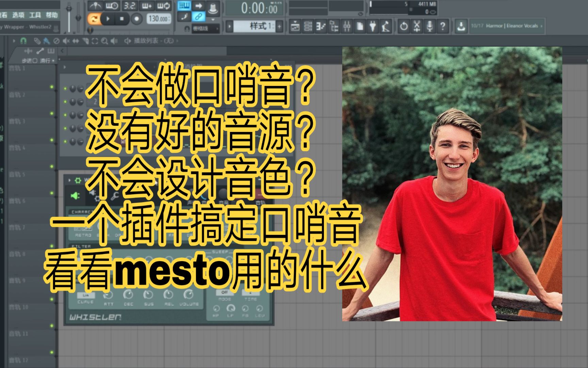Open the Mixer toolbar icon
Screen dimensions: 588x368
(347, 26)
